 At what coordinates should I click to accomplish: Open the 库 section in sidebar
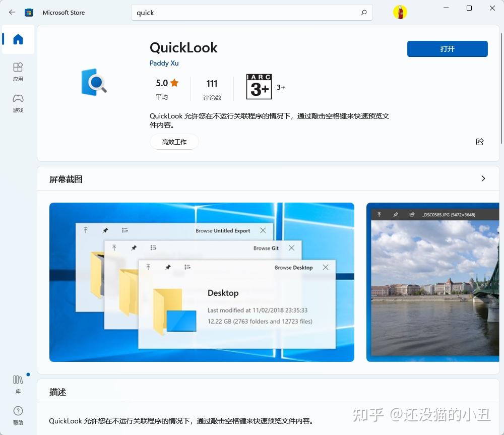pyautogui.click(x=18, y=383)
